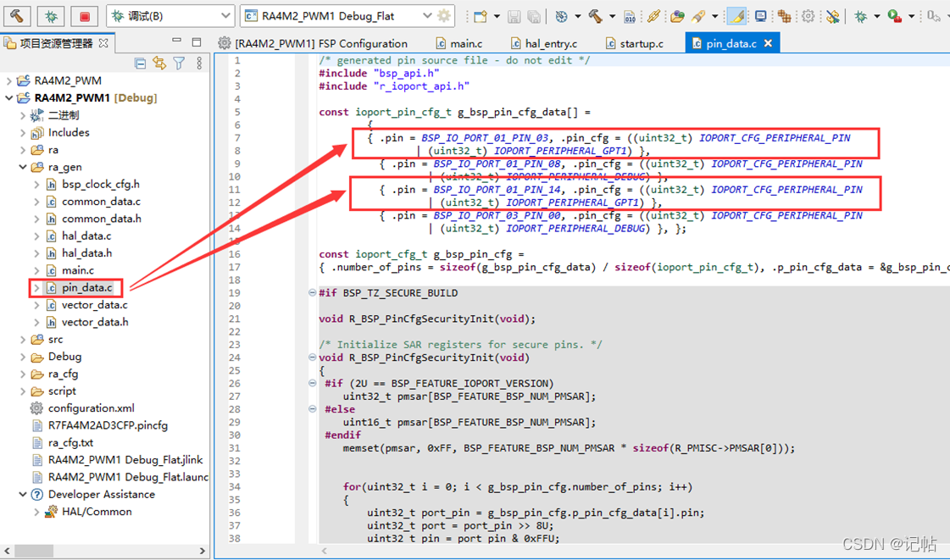The height and width of the screenshot is (560, 950).
Task: Click the Save All icon
Action: (534, 16)
